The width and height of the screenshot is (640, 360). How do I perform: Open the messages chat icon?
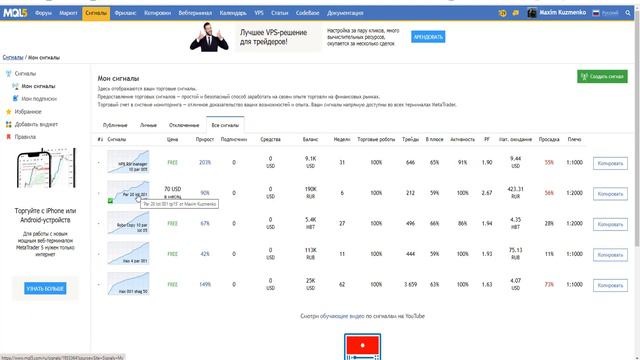(516, 13)
